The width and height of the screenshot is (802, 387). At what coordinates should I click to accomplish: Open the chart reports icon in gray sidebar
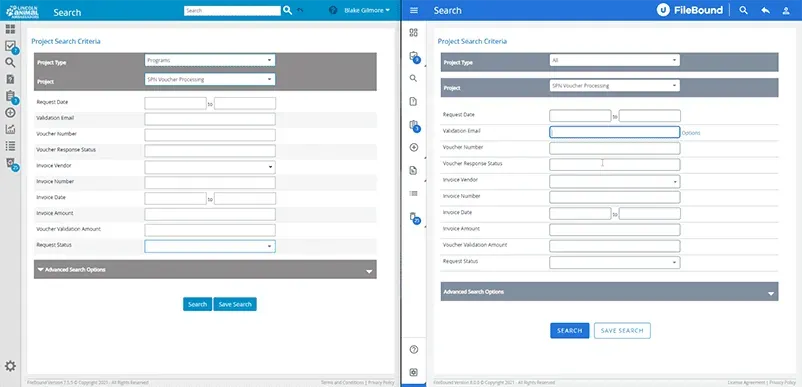pos(10,129)
